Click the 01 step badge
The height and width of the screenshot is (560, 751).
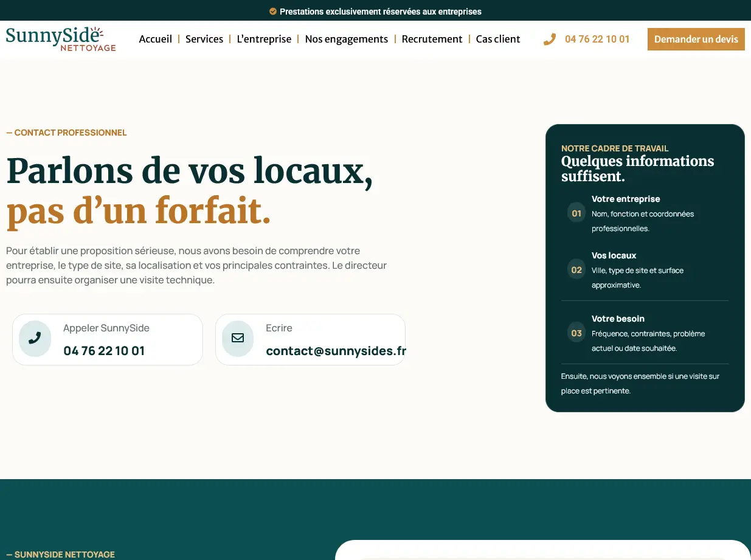pos(576,213)
